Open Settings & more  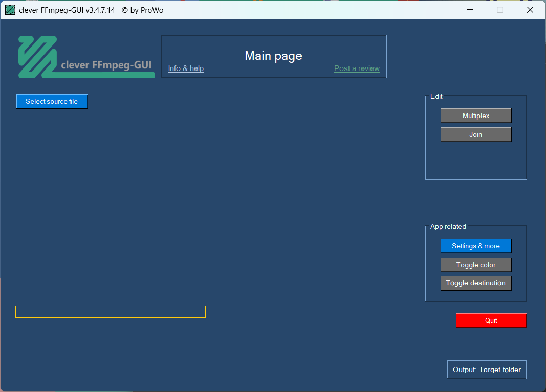(476, 246)
